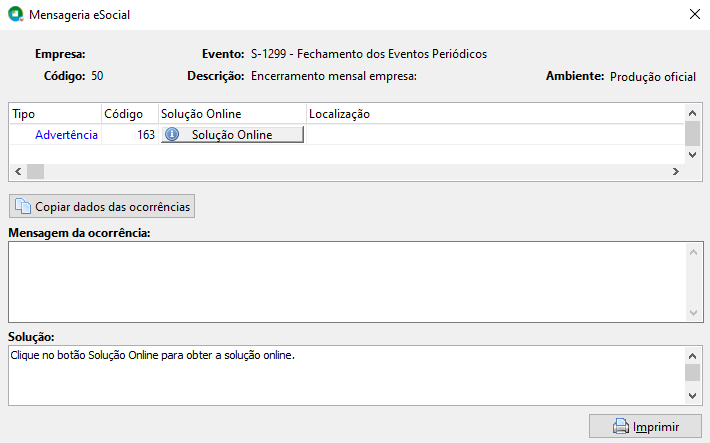
Task: Click the copy documents icon
Action: (23, 206)
